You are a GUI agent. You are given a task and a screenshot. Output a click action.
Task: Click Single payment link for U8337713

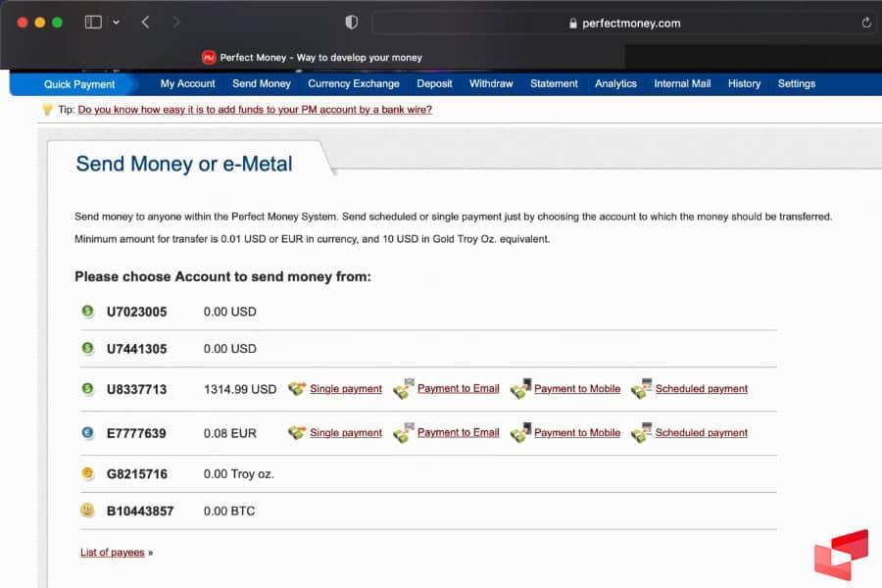pyautogui.click(x=345, y=389)
